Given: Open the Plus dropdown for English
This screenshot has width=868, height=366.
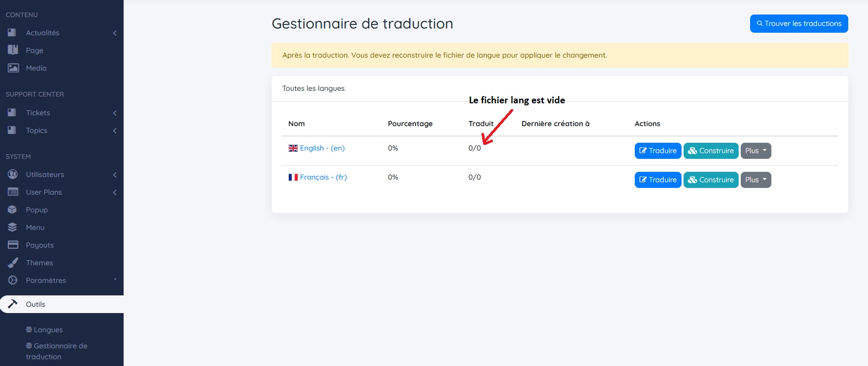Looking at the screenshot, I should pos(756,151).
